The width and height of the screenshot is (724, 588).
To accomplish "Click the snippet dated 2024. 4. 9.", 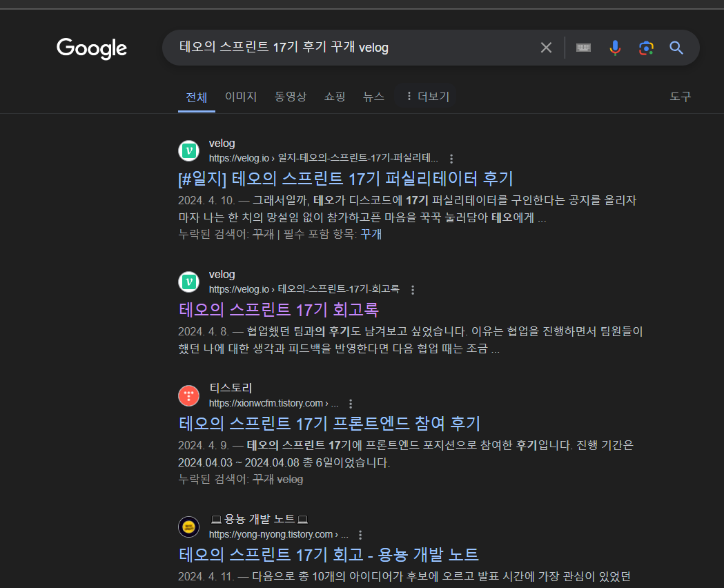I will point(406,454).
